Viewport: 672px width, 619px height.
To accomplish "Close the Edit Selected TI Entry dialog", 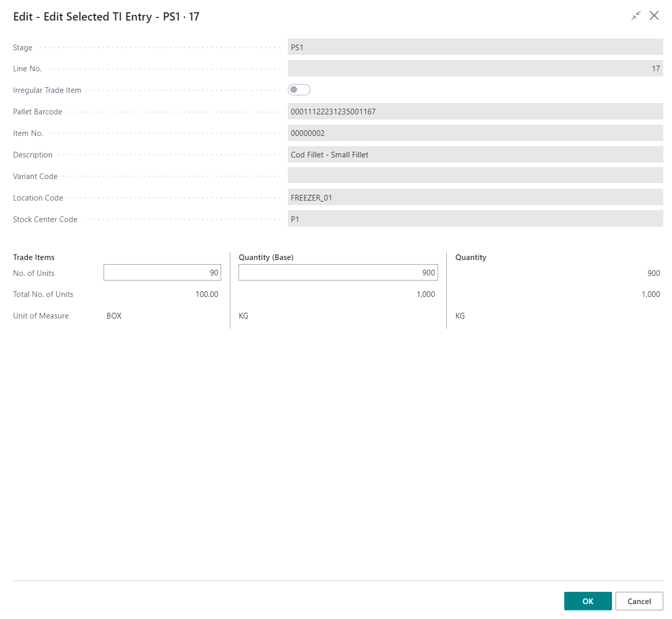I will tap(654, 16).
